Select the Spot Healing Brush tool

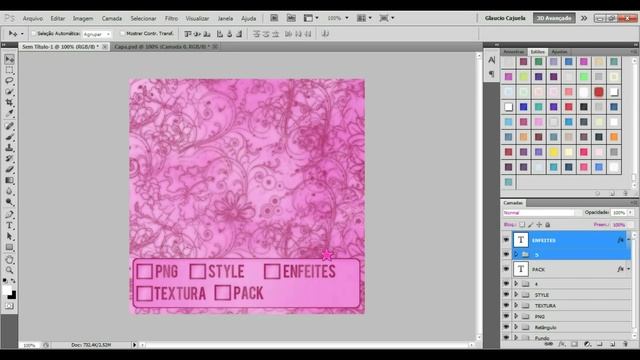[9, 126]
